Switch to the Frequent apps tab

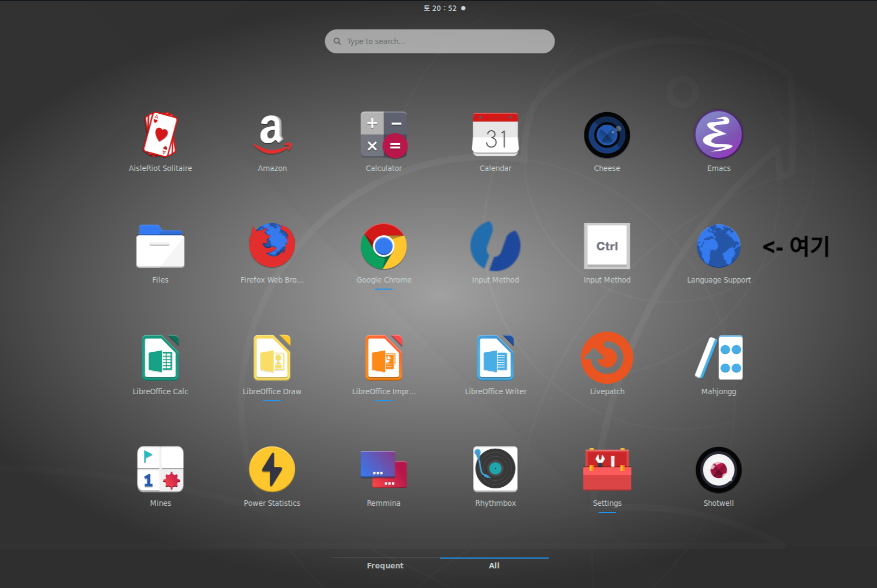(385, 566)
